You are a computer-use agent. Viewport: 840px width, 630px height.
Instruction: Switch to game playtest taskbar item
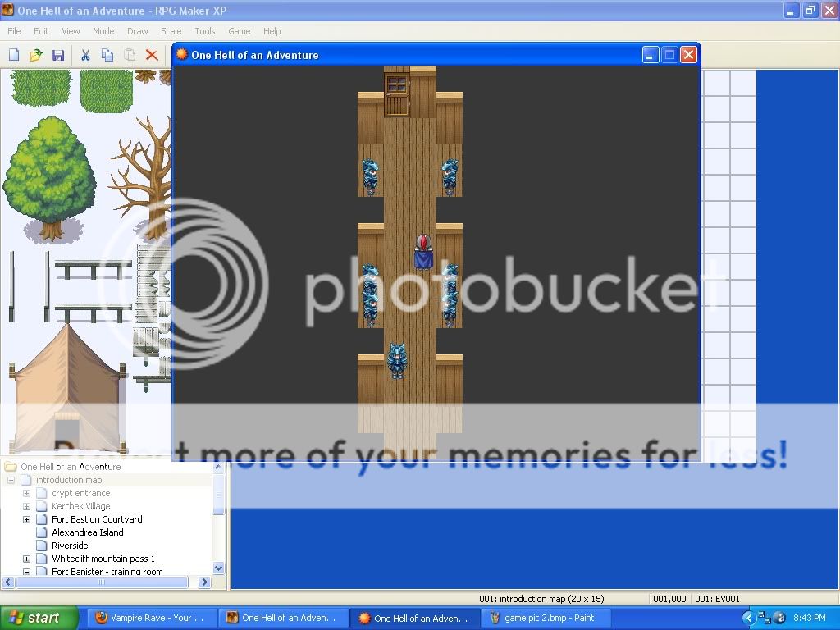pyautogui.click(x=413, y=619)
